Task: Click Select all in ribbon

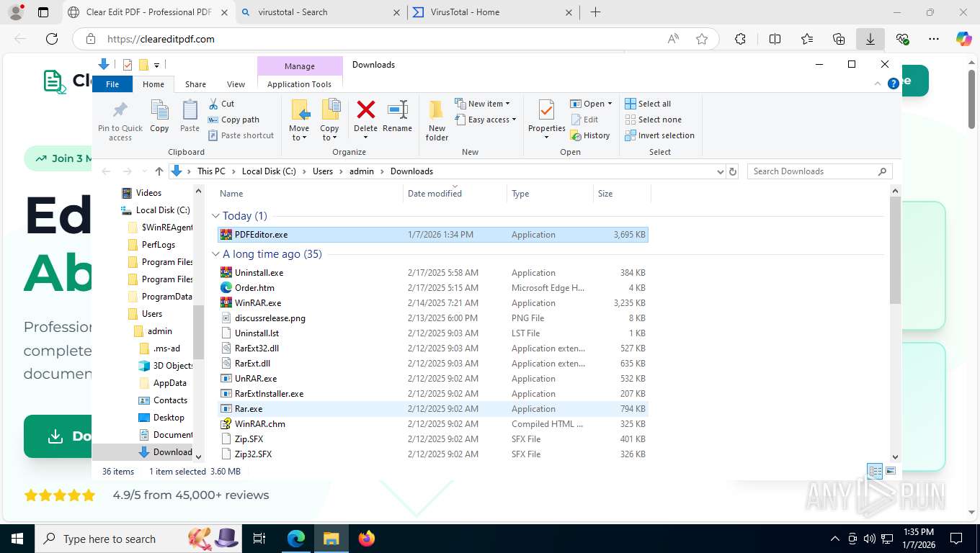Action: tap(648, 104)
